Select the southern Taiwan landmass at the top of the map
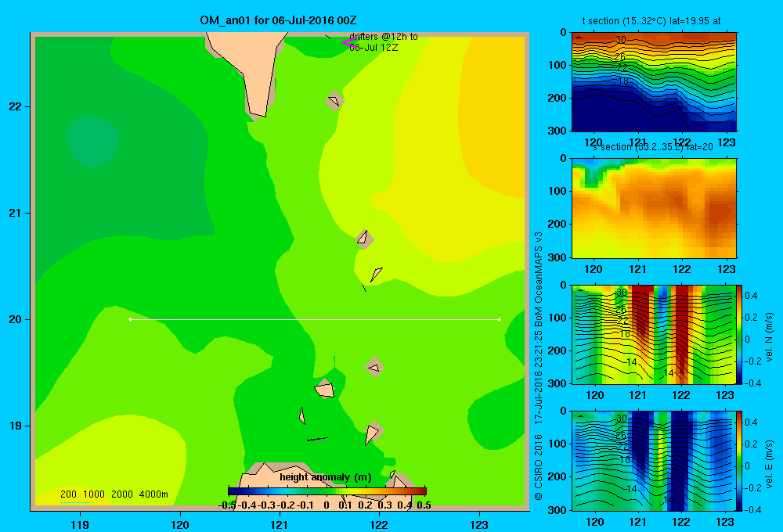 tap(250, 65)
